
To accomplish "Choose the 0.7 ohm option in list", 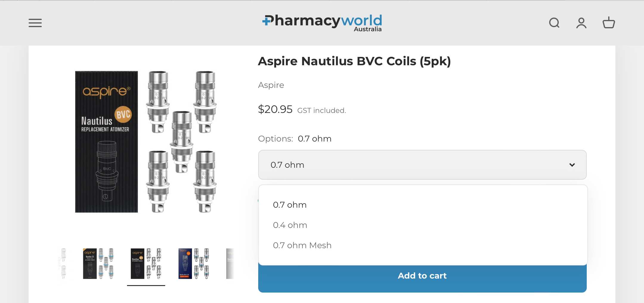I will point(290,205).
